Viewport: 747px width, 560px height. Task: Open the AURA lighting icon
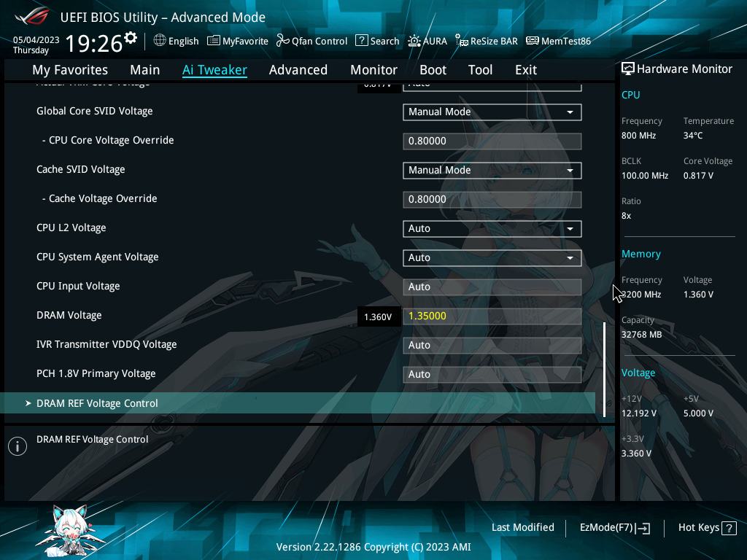(414, 41)
